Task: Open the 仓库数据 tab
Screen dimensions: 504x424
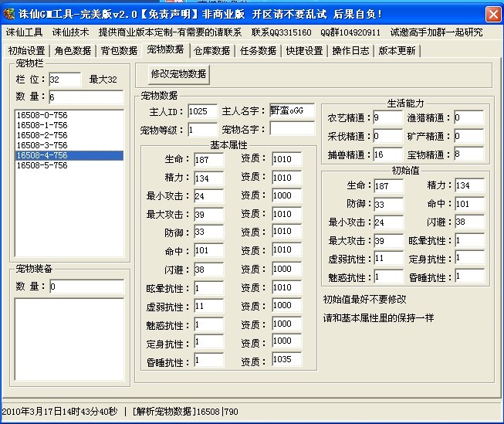Action: point(211,50)
